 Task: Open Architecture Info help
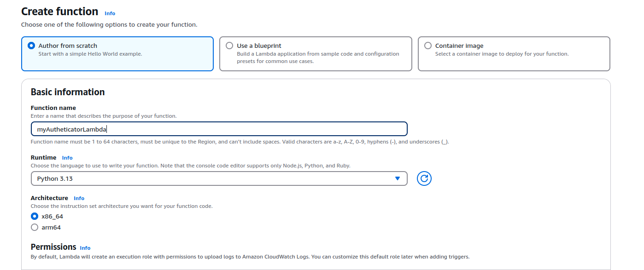point(79,198)
